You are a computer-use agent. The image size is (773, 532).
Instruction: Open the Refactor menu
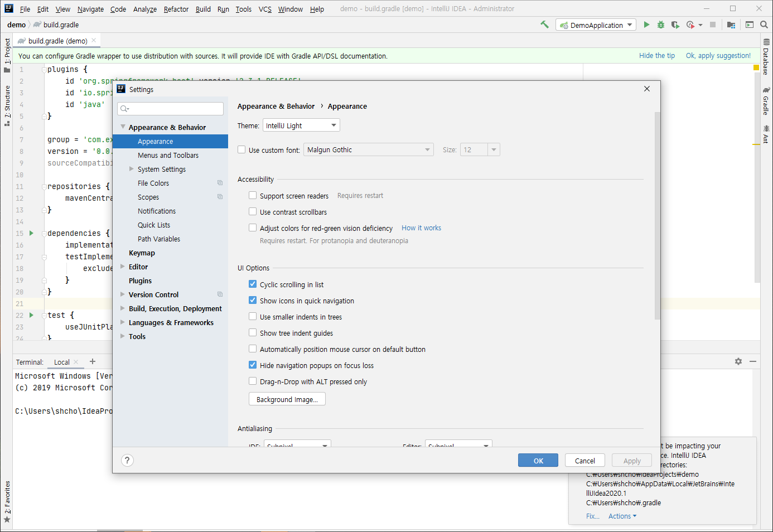click(176, 9)
